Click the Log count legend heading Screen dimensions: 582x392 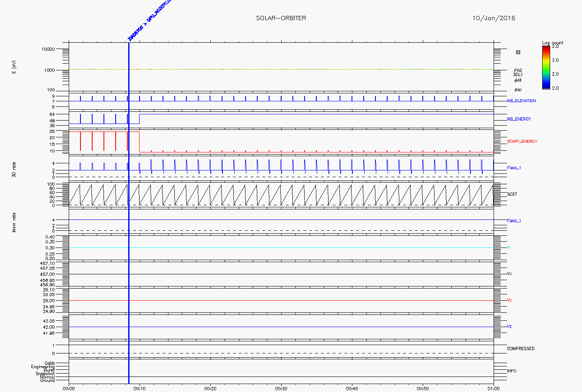[553, 43]
